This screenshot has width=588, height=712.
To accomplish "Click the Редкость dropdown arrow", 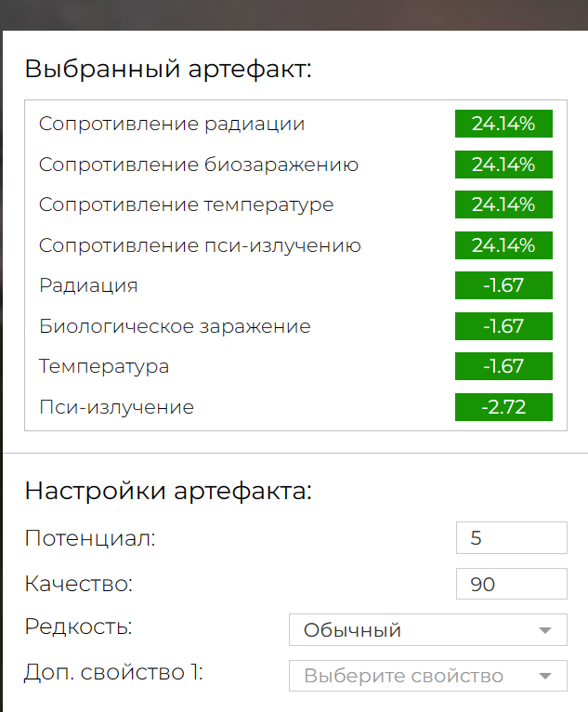I will tap(545, 630).
